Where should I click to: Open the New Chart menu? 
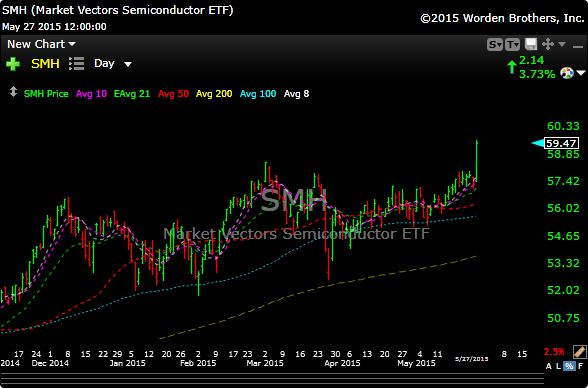coord(41,44)
